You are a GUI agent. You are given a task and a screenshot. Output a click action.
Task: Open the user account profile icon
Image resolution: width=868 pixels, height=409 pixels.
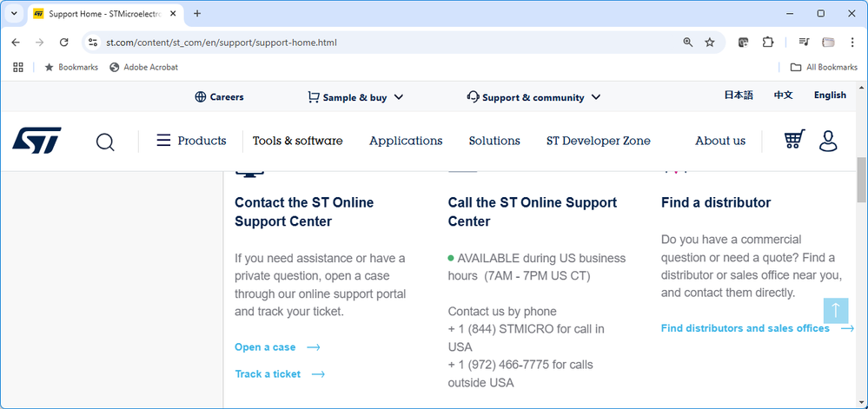[x=828, y=141]
